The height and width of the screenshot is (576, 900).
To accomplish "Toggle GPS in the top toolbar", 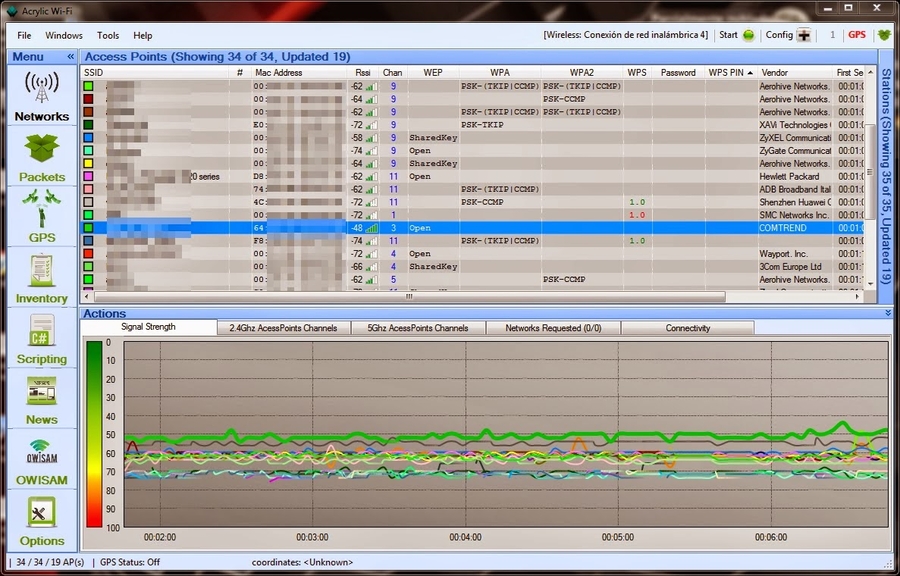I will [x=857, y=35].
